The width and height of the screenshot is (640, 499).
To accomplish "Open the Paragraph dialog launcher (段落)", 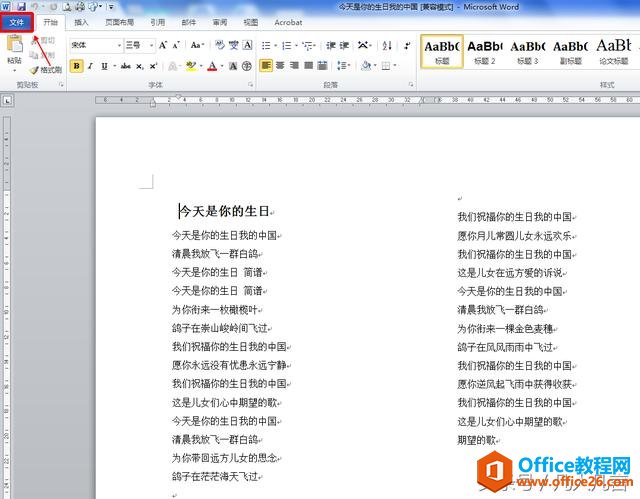I will 411,84.
